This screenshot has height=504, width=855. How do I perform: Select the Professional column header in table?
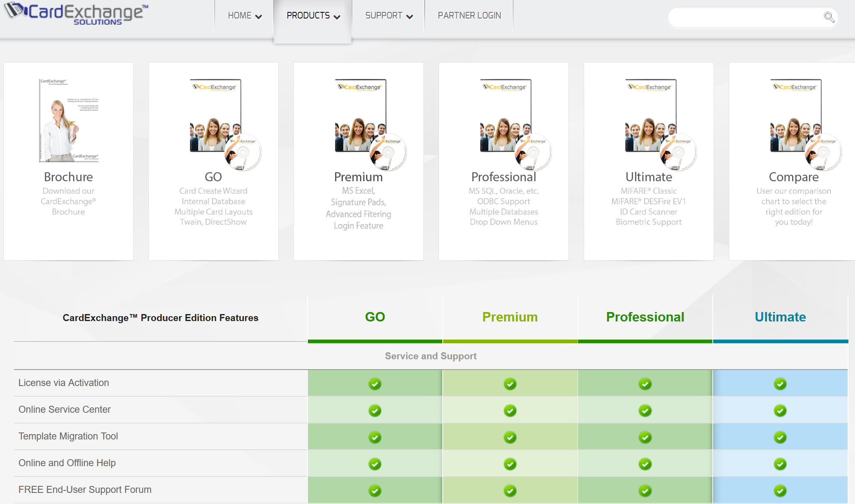coord(645,317)
